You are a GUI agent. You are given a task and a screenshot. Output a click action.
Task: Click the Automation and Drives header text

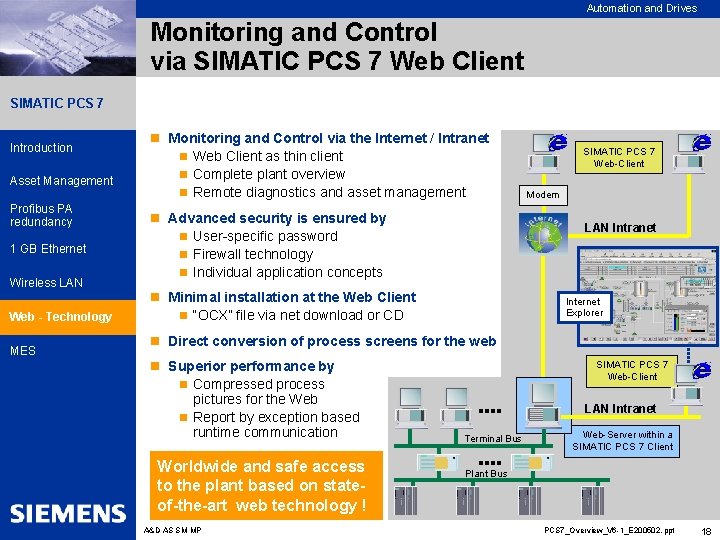click(x=642, y=8)
